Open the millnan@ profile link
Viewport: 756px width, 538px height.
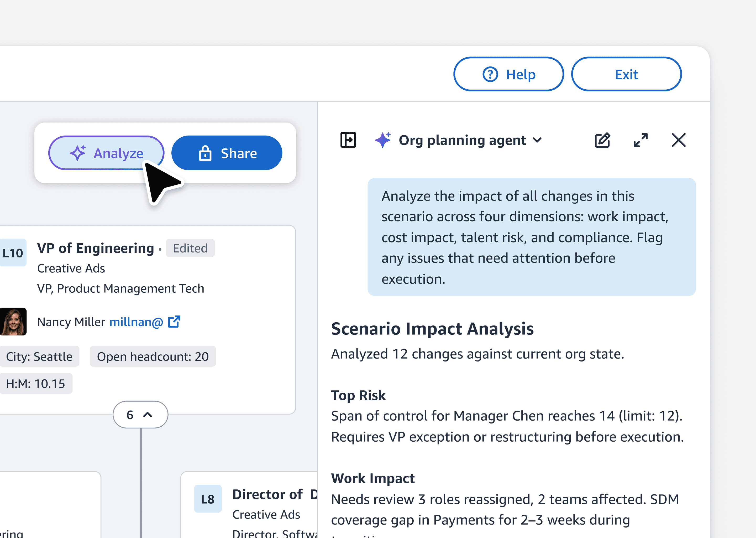pos(136,322)
